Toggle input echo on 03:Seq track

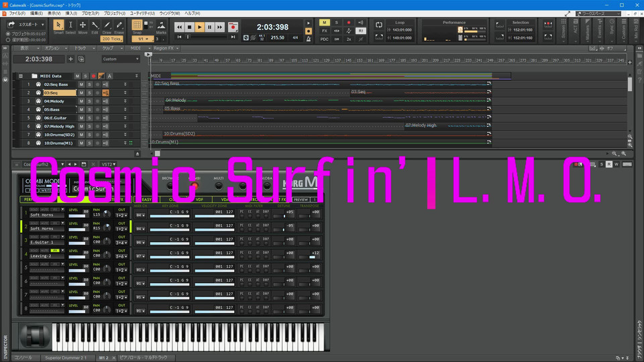[105, 93]
